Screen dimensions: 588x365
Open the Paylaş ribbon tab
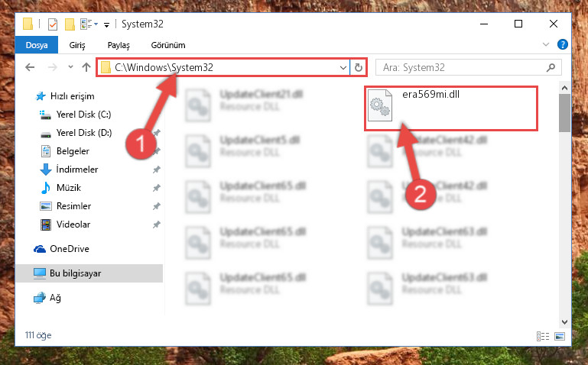click(119, 45)
